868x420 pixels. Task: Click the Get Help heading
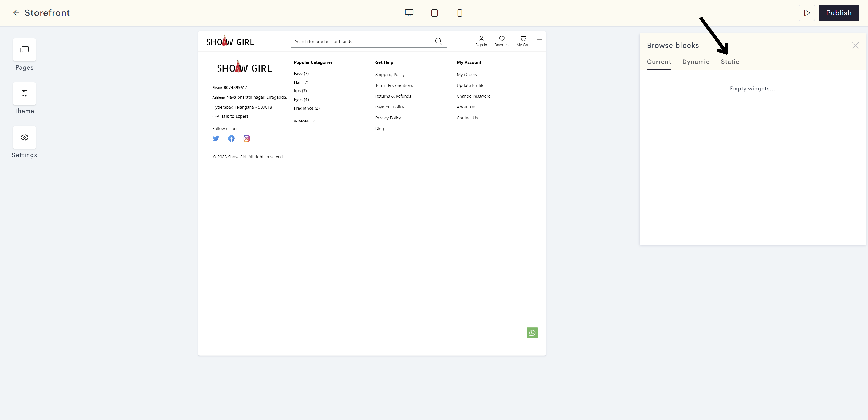pos(384,62)
